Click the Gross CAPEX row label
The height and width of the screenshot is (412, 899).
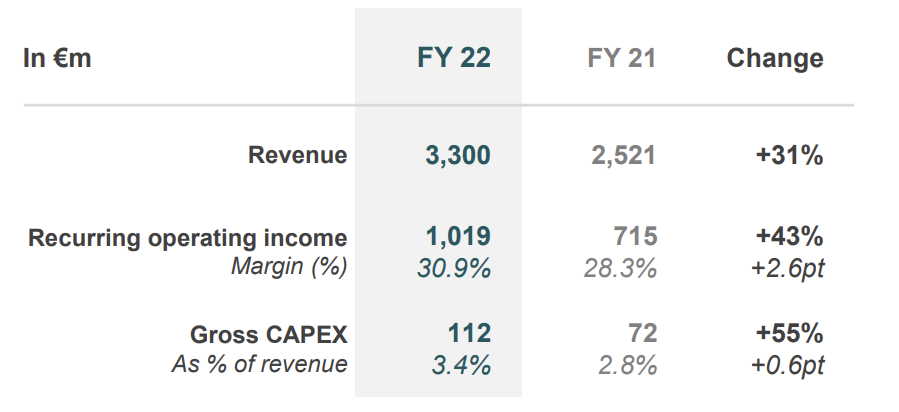pos(269,335)
